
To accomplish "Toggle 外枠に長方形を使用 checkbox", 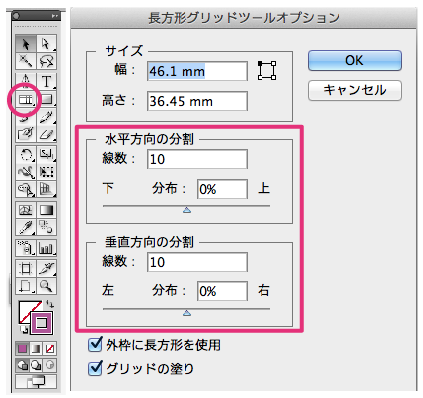I will point(95,344).
